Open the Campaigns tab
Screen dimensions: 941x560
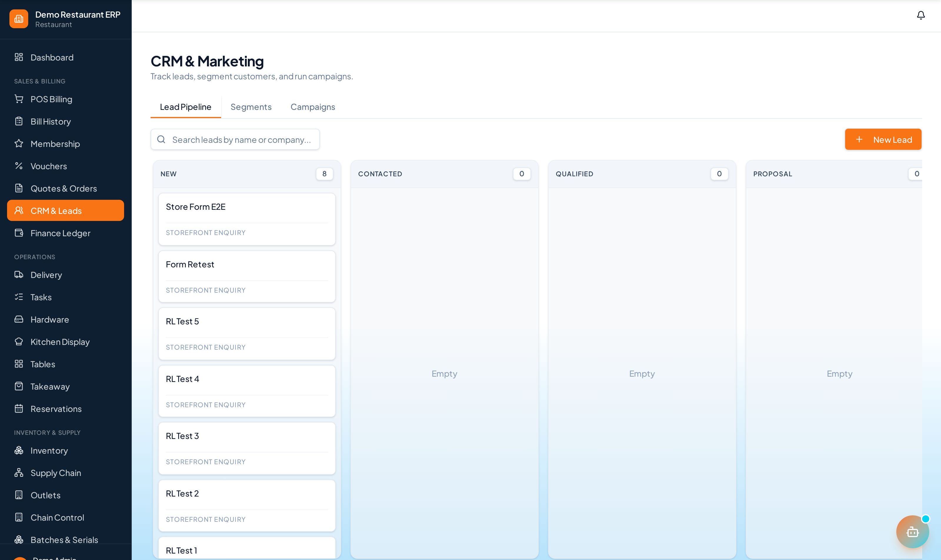click(x=313, y=107)
